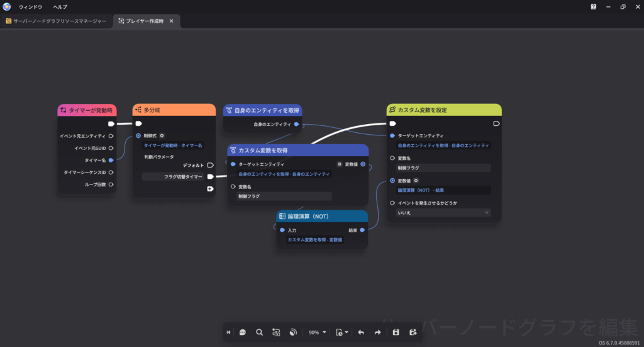Edit the フラグ切替タイマー branch field

tap(173, 177)
